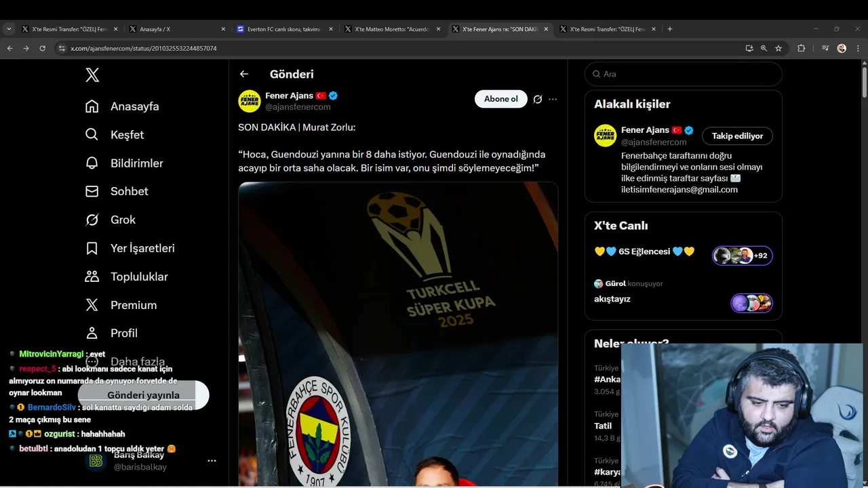Switch to Matteo Moretto tab
The height and width of the screenshot is (488, 868).
pos(393,29)
